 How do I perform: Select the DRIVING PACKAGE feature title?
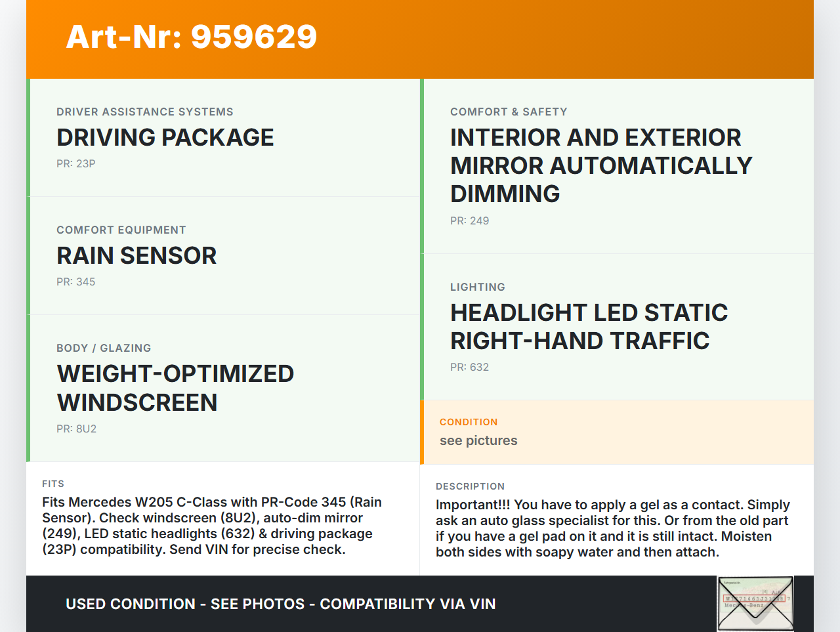click(165, 138)
